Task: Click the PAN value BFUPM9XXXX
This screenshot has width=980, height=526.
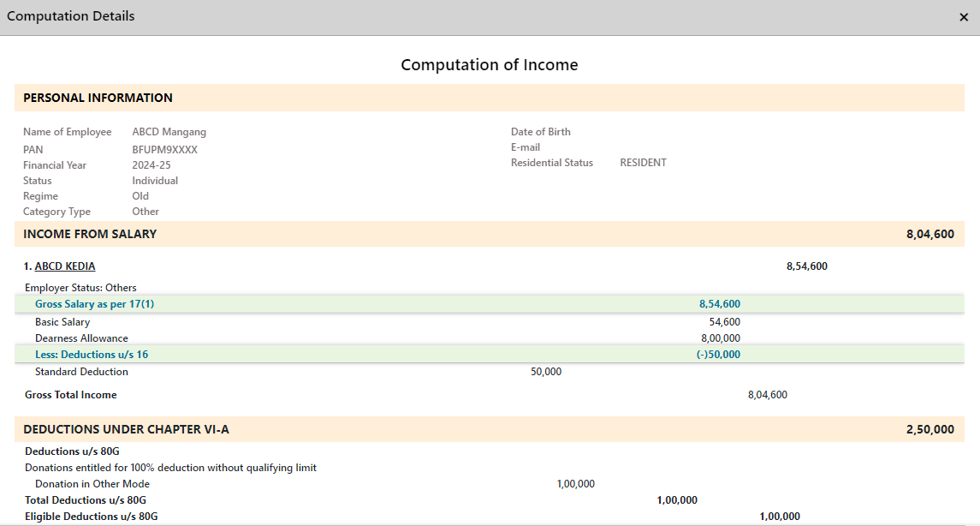Action: [x=164, y=150]
